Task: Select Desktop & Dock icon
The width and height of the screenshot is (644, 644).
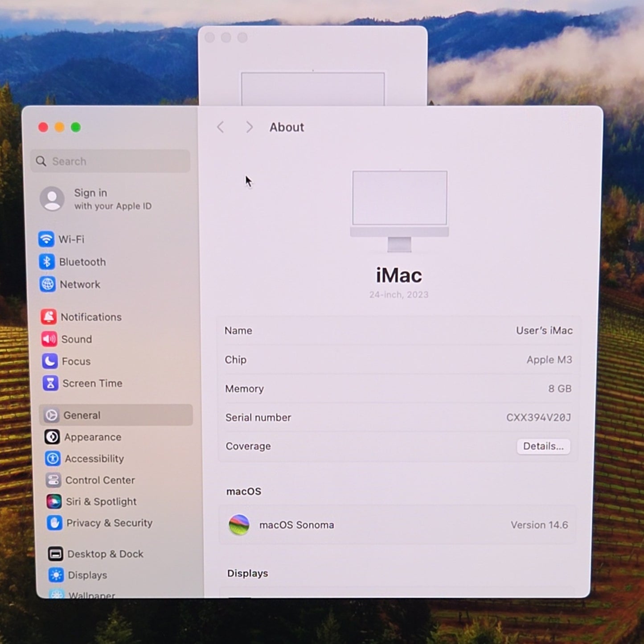Action: pyautogui.click(x=55, y=554)
